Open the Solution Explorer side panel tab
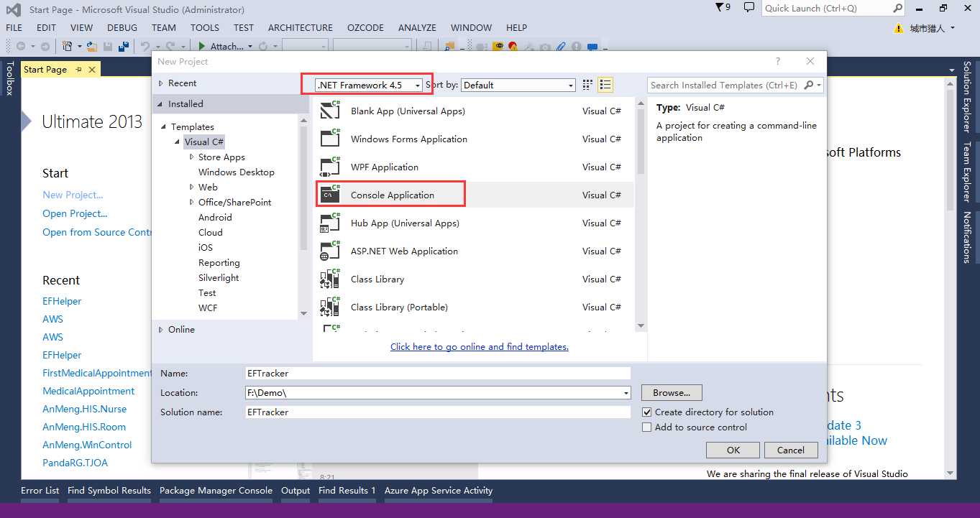 coord(967,97)
